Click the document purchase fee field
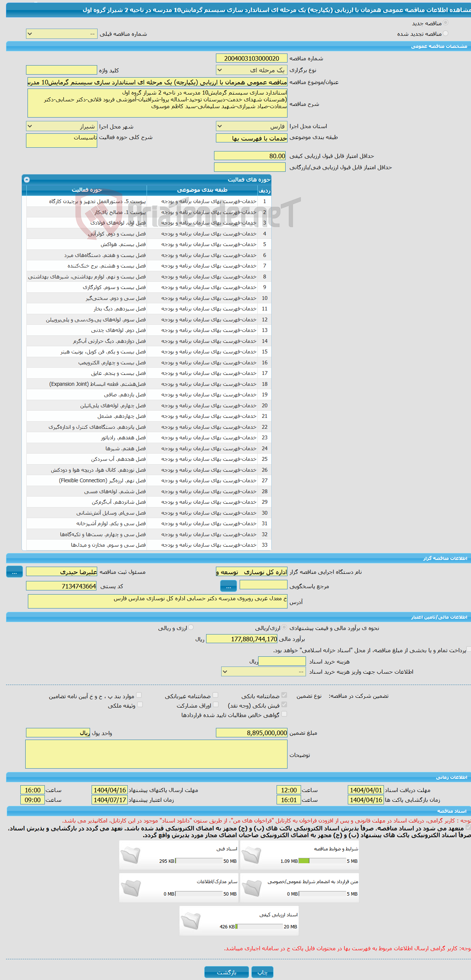 pyautogui.click(x=282, y=661)
